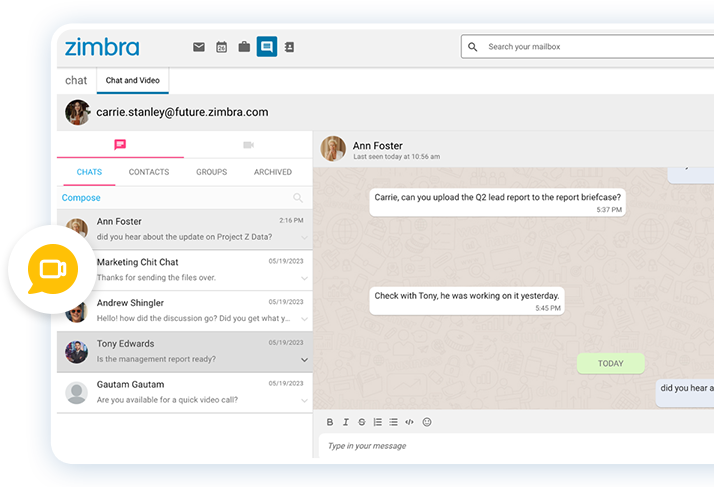Click the Zimbra logo
This screenshot has width=714, height=487.
(x=102, y=47)
